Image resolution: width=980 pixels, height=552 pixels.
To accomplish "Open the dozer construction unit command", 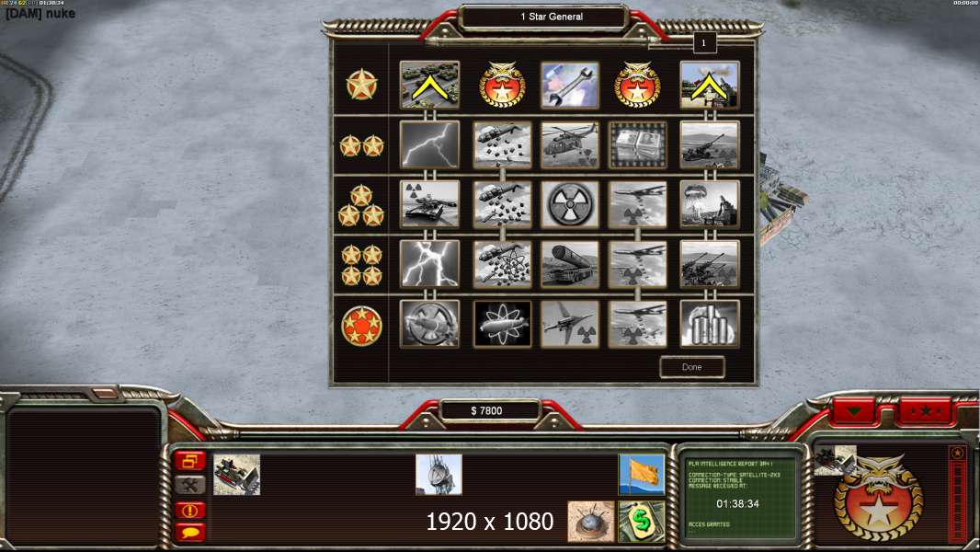I will pos(237,475).
